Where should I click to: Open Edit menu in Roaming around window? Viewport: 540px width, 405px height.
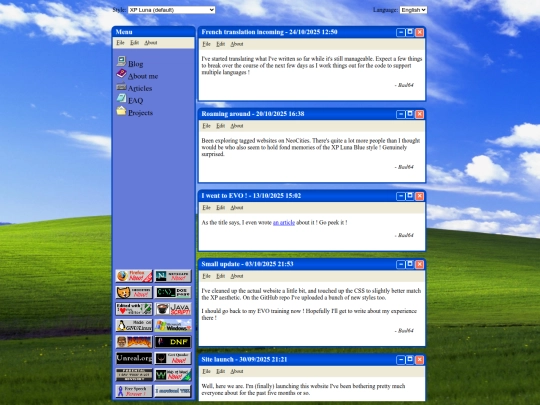tap(220, 126)
